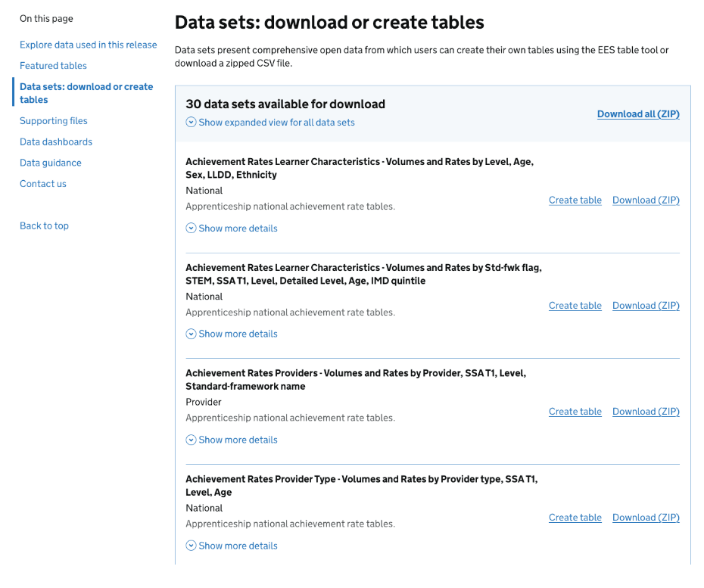Select the highlighted "Data sets: download or create tables" entry
704x588 pixels.
pyautogui.click(x=86, y=92)
